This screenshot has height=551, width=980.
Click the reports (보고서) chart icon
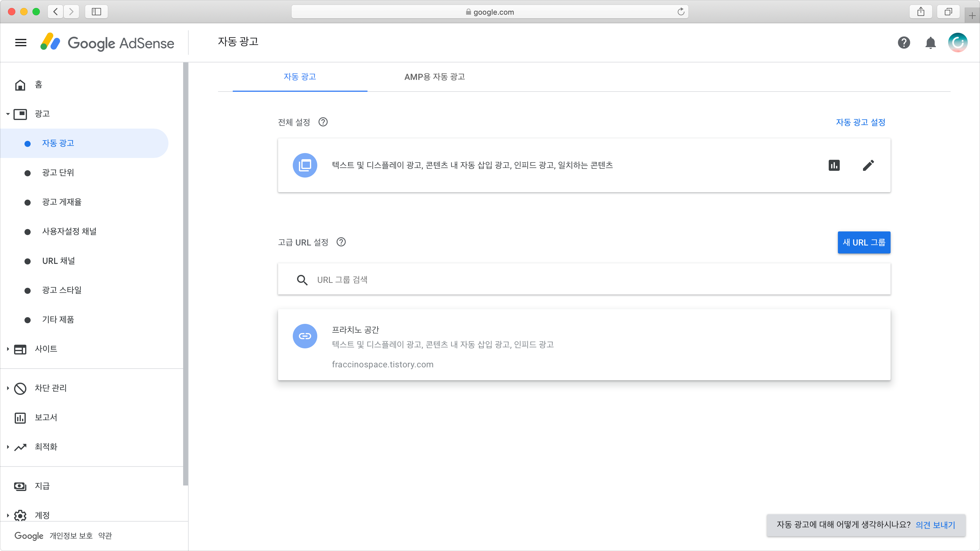click(x=20, y=418)
